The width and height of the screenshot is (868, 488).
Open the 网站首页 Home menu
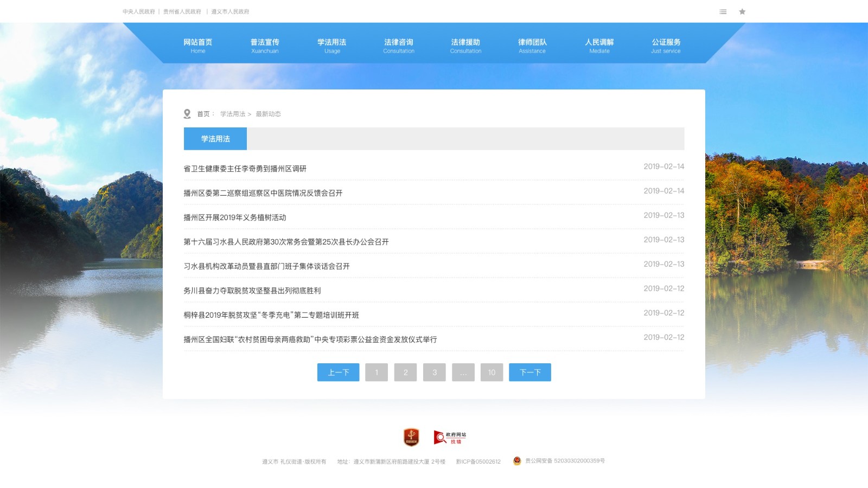(197, 46)
